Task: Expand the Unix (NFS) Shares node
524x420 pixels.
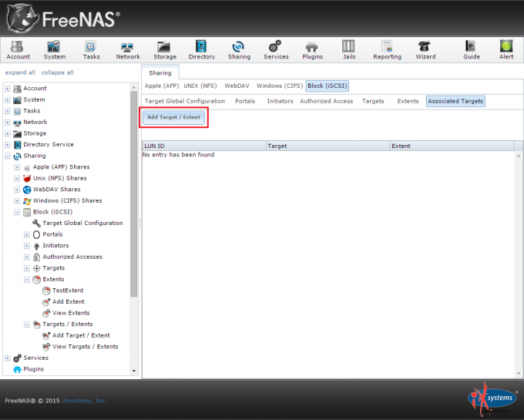Action: click(17, 179)
